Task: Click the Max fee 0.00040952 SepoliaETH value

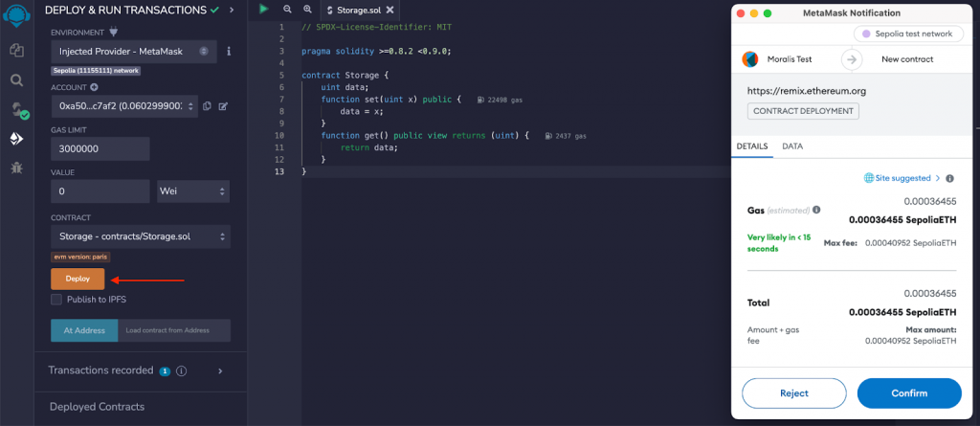Action: (911, 243)
